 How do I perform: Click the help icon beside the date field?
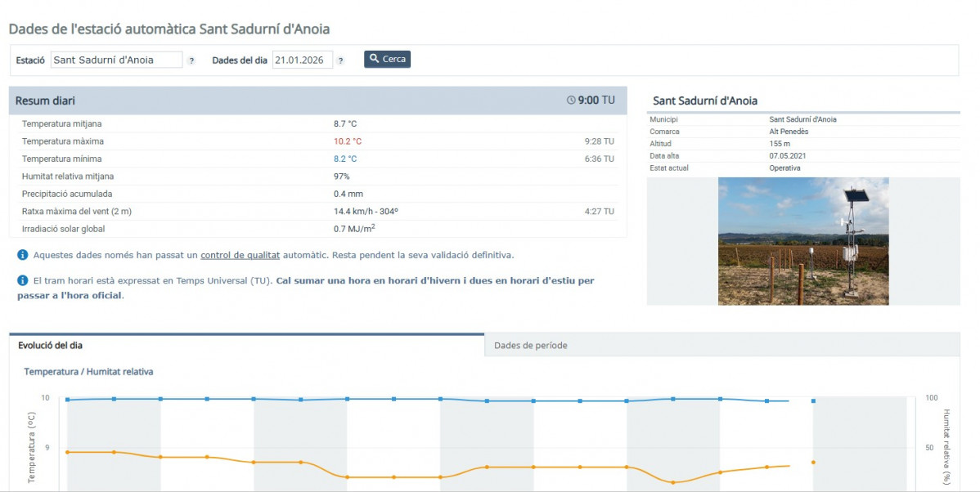point(340,60)
